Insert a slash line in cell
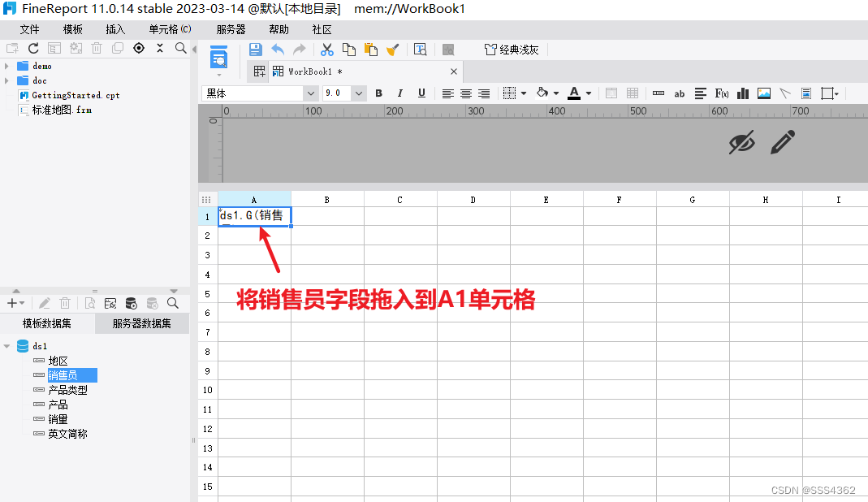This screenshot has width=868, height=502. coord(785,93)
